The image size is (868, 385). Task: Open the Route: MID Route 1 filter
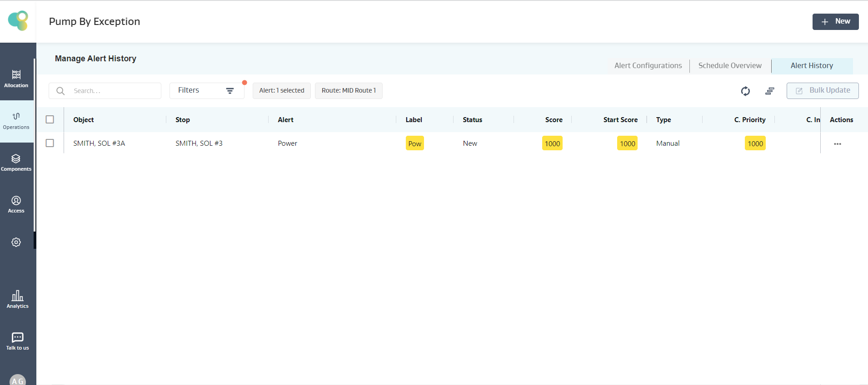[349, 90]
